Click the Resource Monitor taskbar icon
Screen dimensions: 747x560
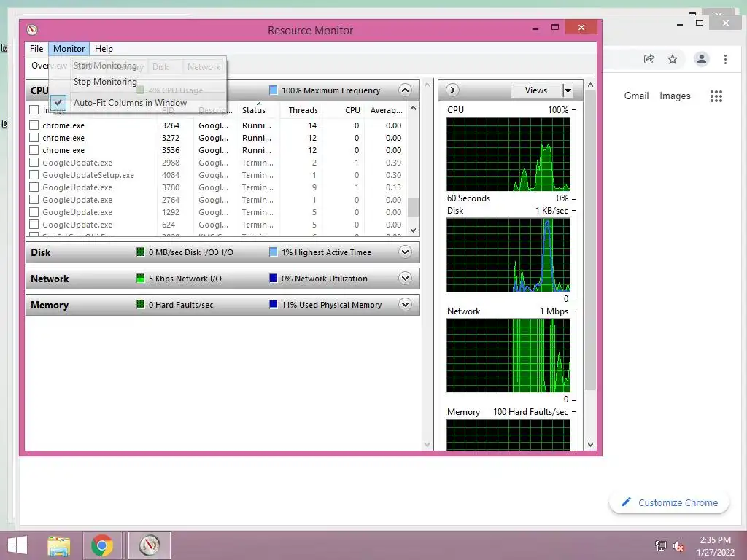coord(150,545)
